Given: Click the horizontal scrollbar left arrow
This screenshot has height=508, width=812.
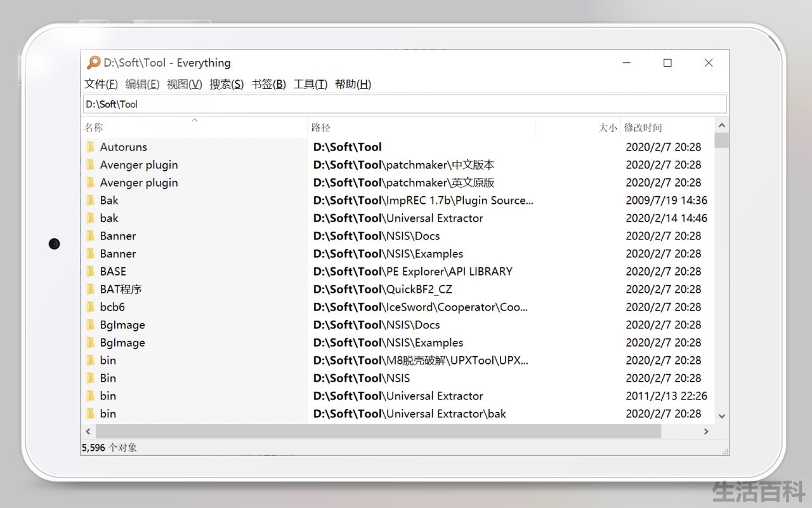Looking at the screenshot, I should (x=88, y=431).
